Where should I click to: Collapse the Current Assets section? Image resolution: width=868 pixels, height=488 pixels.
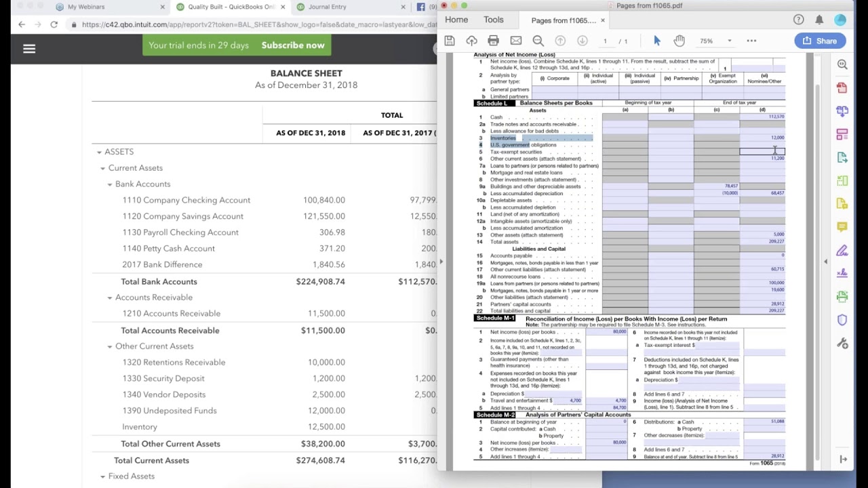coord(103,168)
